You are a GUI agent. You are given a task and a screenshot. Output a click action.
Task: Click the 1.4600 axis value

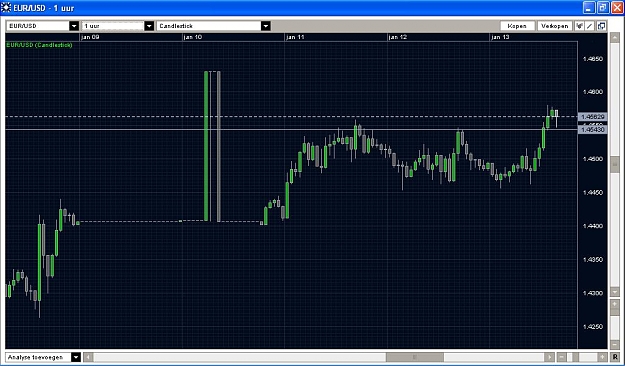pos(593,92)
